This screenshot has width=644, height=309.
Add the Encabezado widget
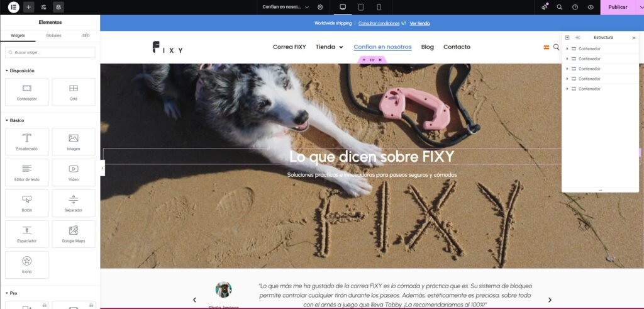point(27,142)
